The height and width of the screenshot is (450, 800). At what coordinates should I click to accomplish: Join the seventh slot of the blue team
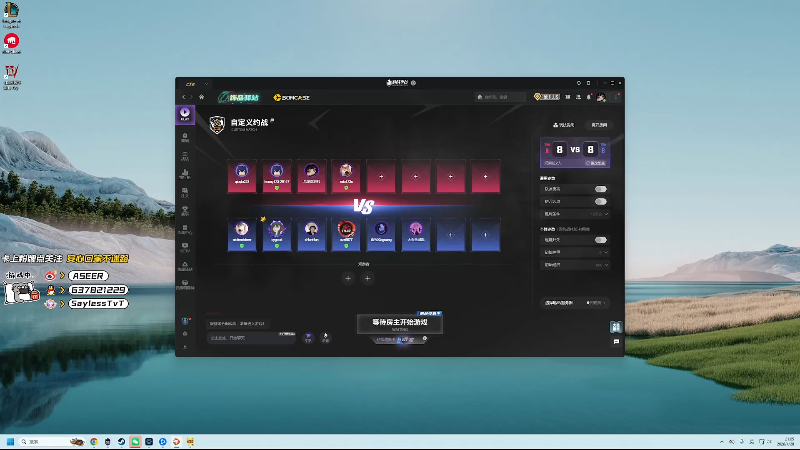point(451,235)
